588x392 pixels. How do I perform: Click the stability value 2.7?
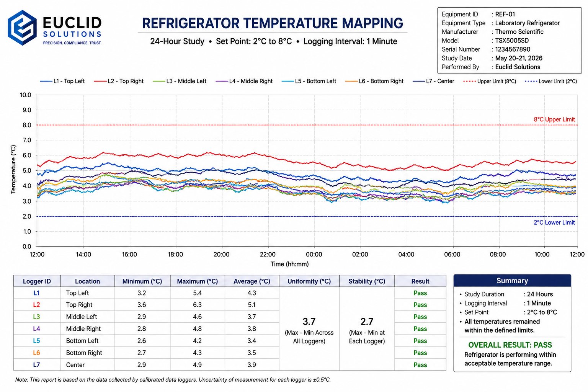click(367, 322)
